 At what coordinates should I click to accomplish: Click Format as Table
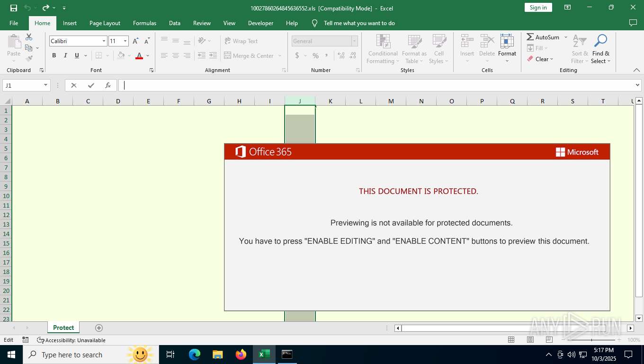tap(414, 49)
